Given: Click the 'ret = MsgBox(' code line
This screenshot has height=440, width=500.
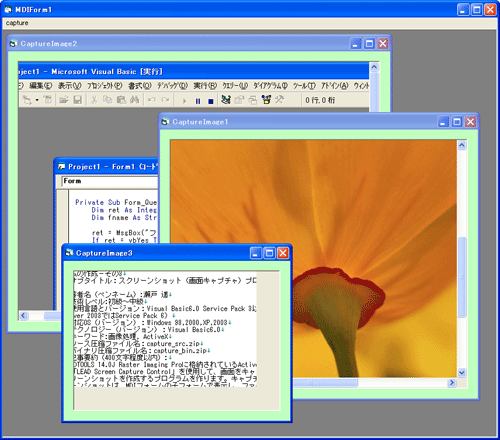Looking at the screenshot, I should pos(124,233).
